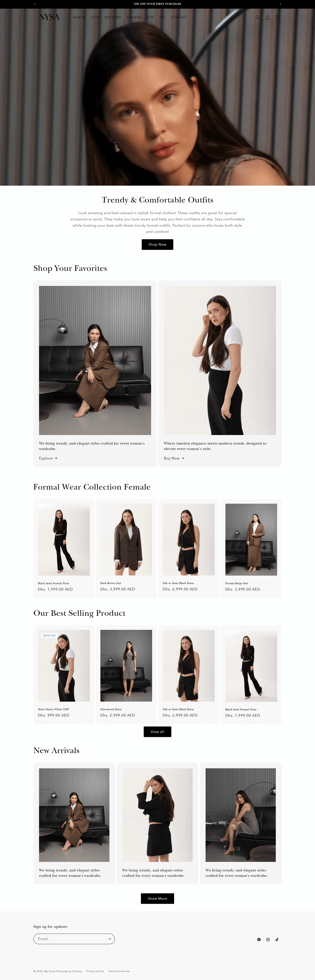The height and width of the screenshot is (980, 315).
Task: Open the account login icon
Action: pos(267,17)
